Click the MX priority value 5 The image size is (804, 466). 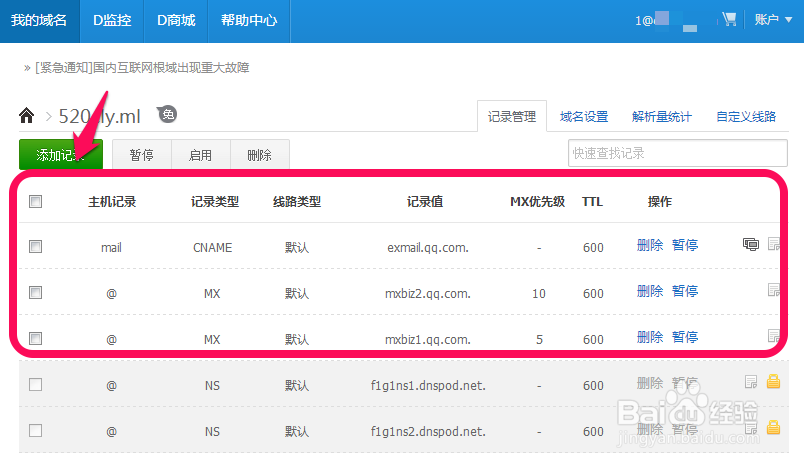tap(539, 339)
